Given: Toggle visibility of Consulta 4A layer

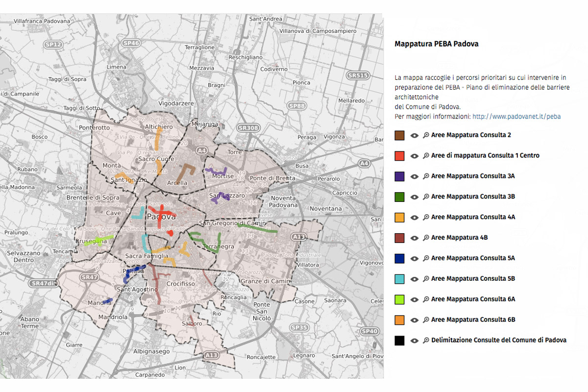Looking at the screenshot, I should [x=415, y=218].
